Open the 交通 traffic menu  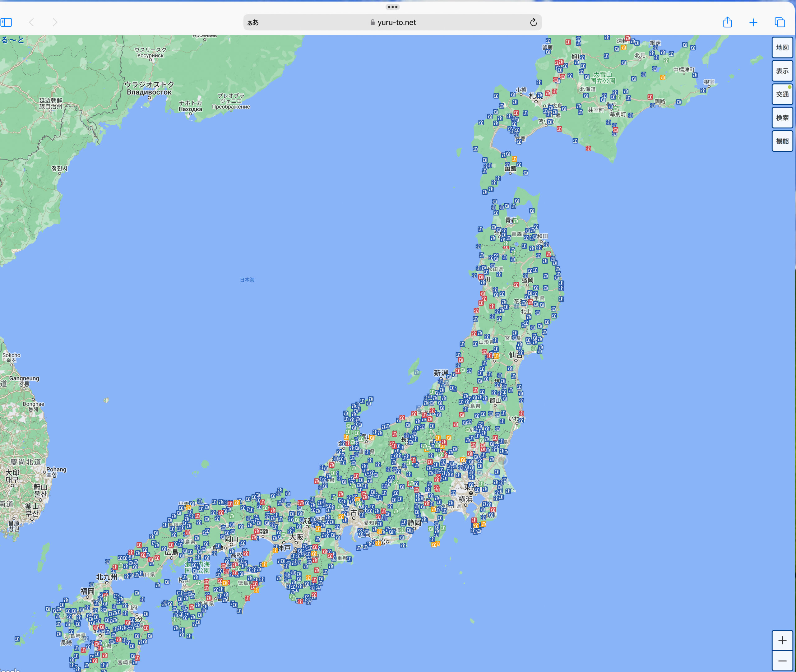tap(782, 95)
